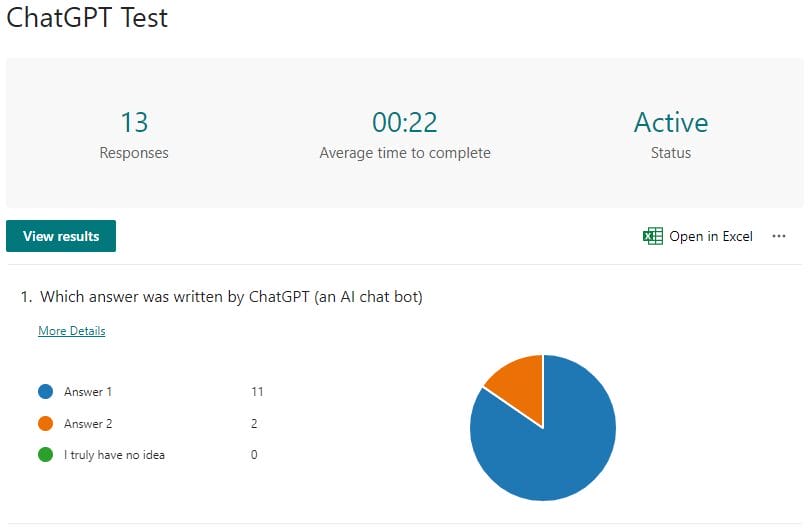Click the 00:22 average completion time
This screenshot has width=809, height=528.
coord(405,123)
